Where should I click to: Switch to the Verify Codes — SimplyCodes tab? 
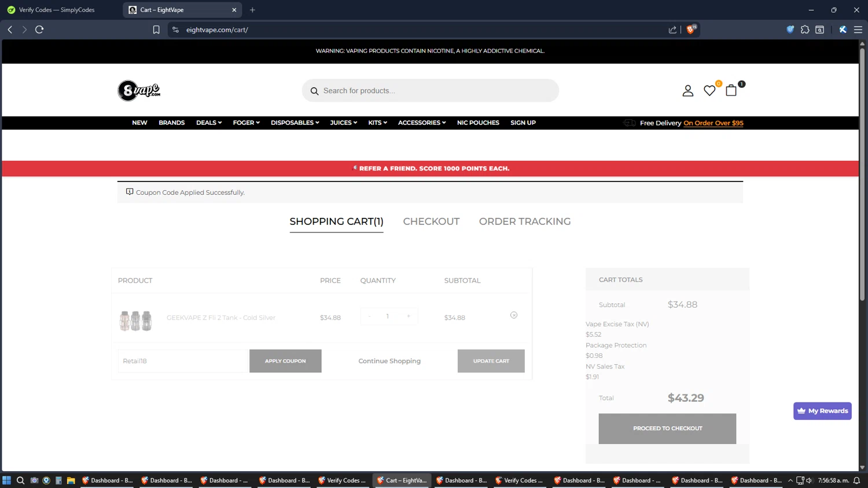point(62,10)
